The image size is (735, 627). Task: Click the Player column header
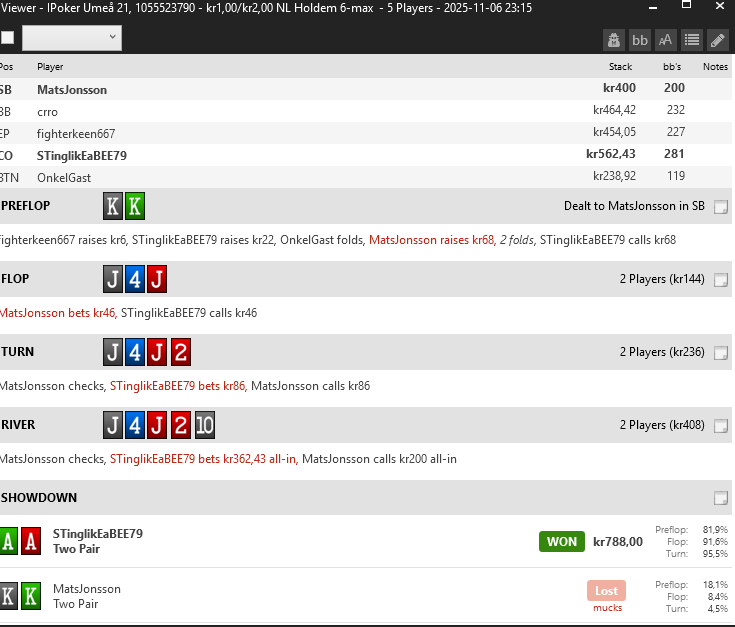pos(50,67)
